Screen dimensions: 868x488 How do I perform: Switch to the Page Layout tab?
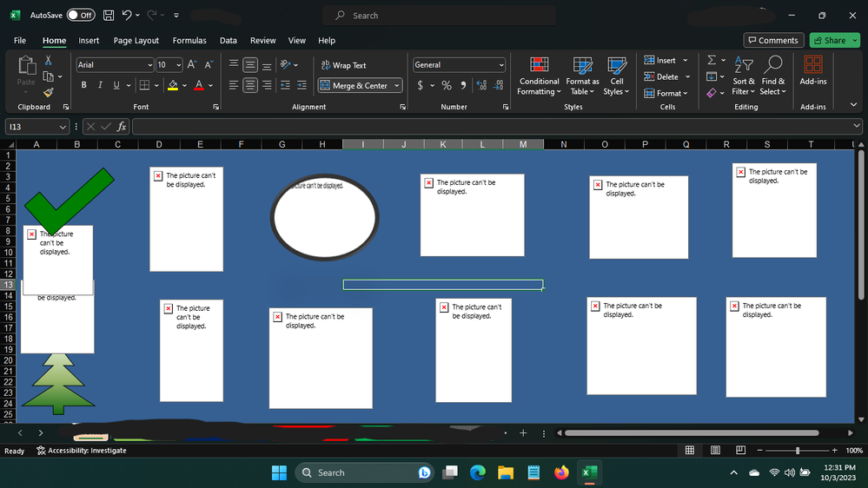click(x=136, y=41)
